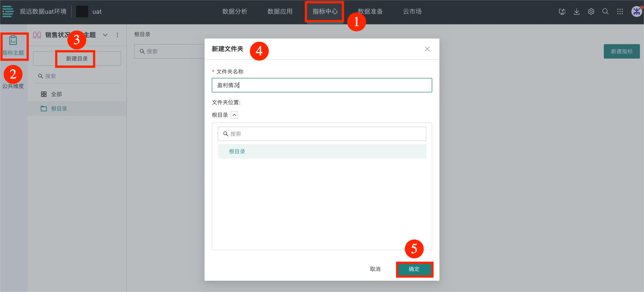Click the 确定 button
The image size is (644, 292).
(x=414, y=269)
